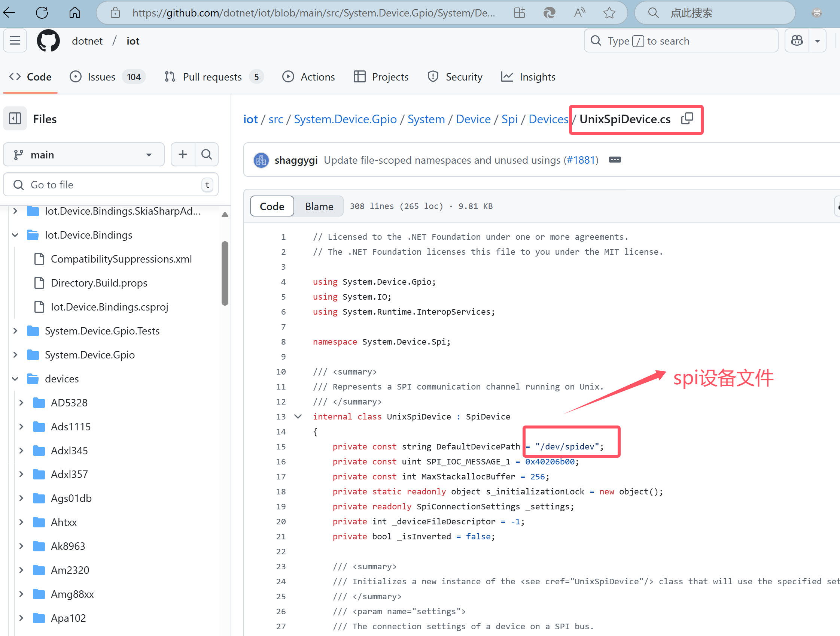The image size is (840, 636).
Task: Expand commit message ellipsis button
Action: [615, 160]
